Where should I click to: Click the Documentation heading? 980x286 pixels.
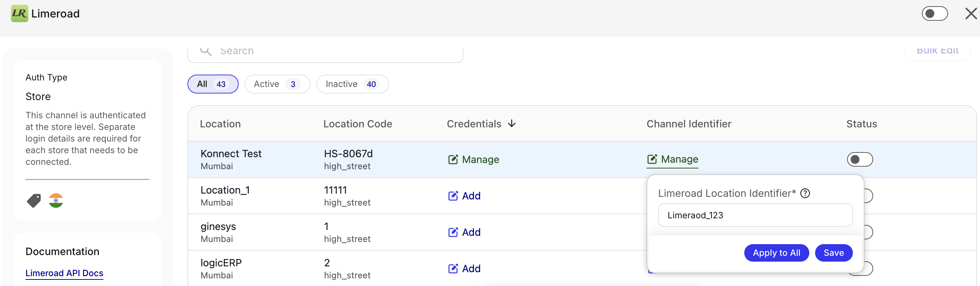pos(62,252)
